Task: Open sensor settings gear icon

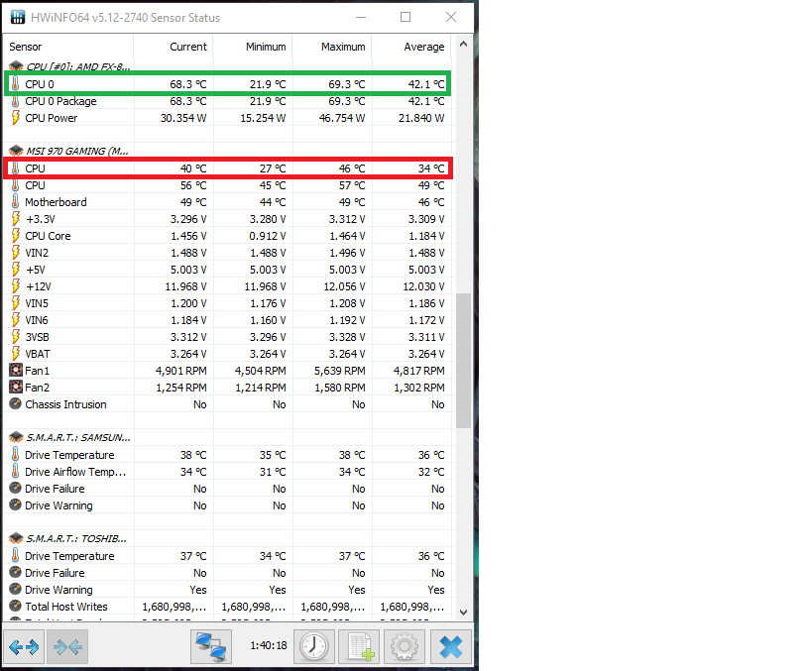Action: pos(404,646)
